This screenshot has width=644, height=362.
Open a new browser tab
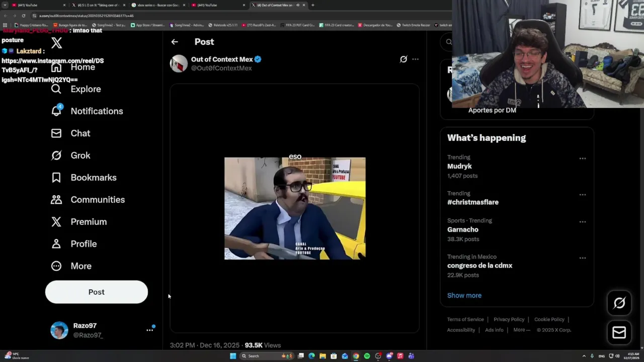click(313, 5)
